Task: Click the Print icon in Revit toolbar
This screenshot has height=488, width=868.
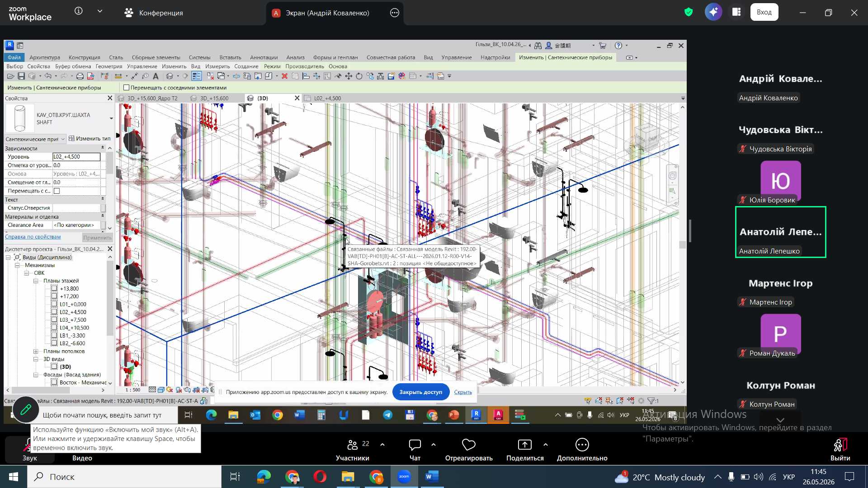Action: click(x=80, y=76)
